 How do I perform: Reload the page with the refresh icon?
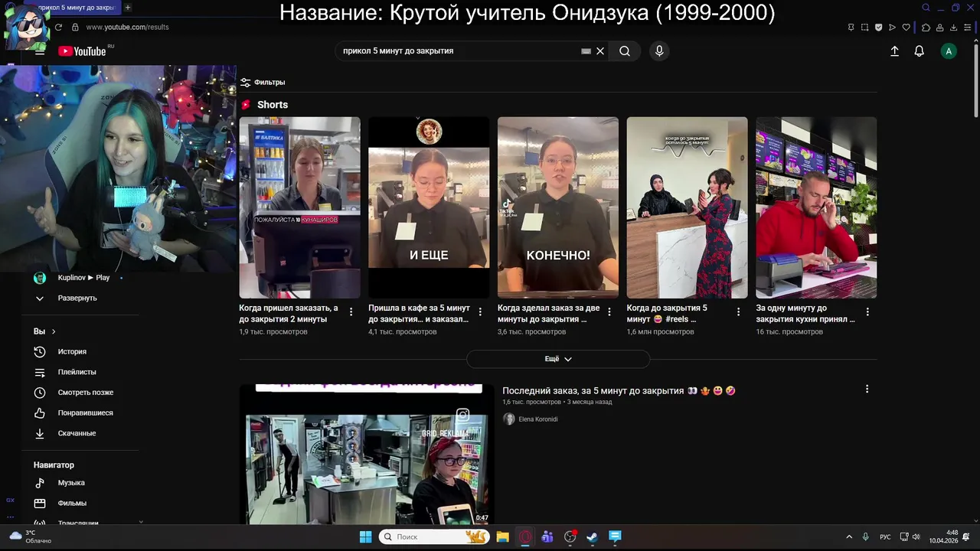(58, 27)
